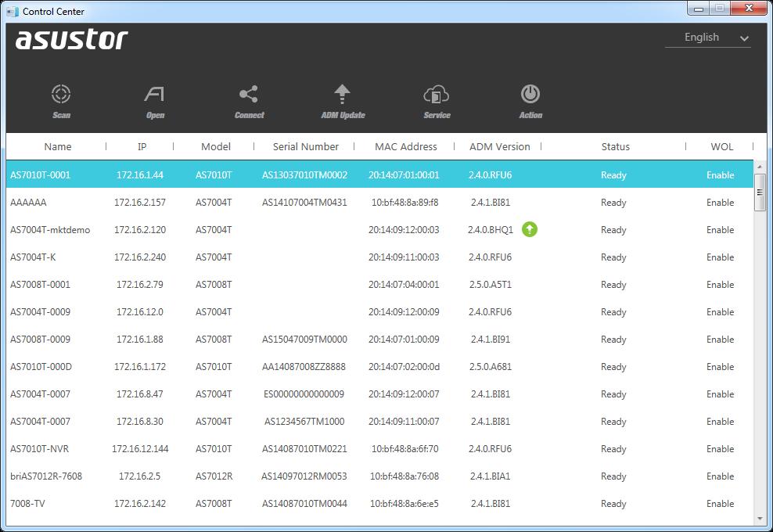Screen dimensions: 773x532
Task: Sort by the Name column header
Action: [58, 146]
